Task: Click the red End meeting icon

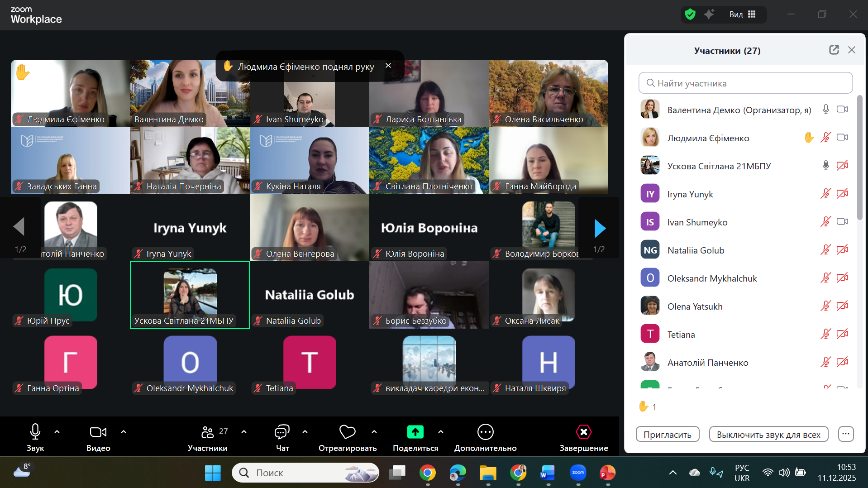Action: [584, 432]
